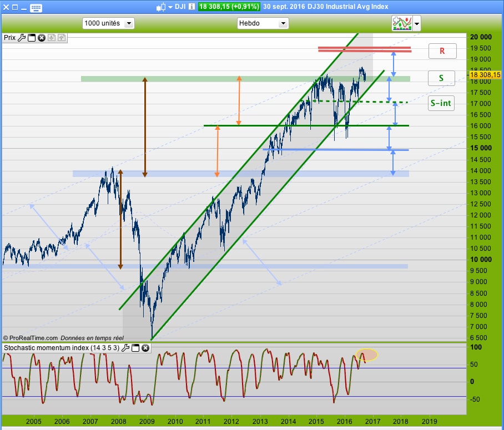Click the 18 308,15 current price tag
504x430 pixels.
[485, 75]
